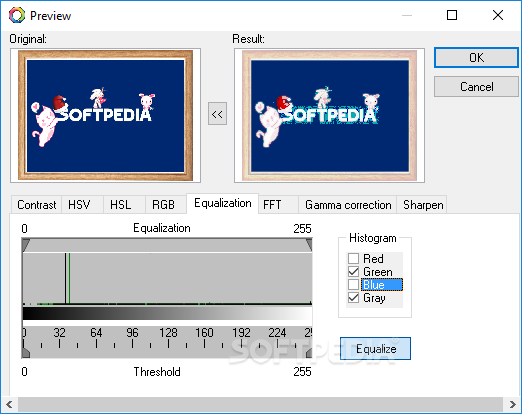Click the horizontal scrollbar right arrow
The width and height of the screenshot is (522, 414).
point(512,405)
